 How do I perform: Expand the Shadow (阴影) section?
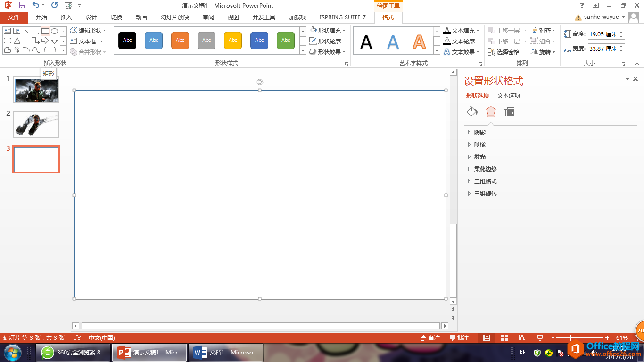[479, 132]
